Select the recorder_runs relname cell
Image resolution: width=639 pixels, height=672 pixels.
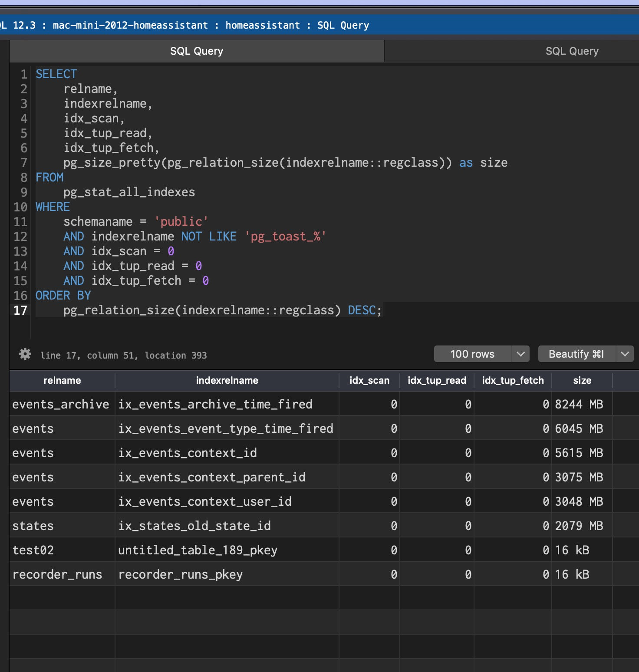62,575
